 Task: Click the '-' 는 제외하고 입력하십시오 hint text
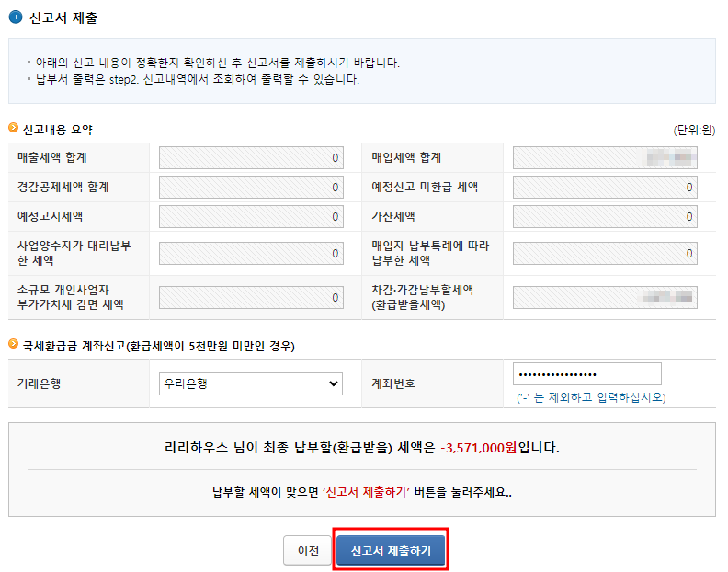tap(591, 397)
